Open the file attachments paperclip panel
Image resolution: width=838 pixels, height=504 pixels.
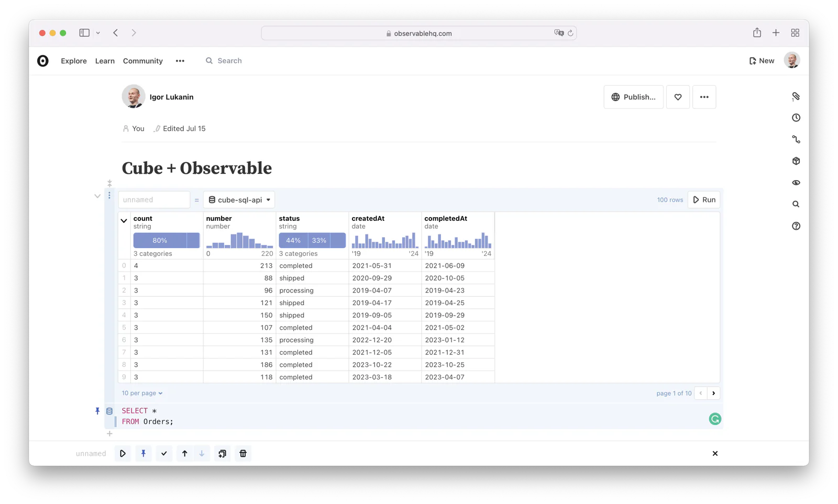(x=796, y=96)
